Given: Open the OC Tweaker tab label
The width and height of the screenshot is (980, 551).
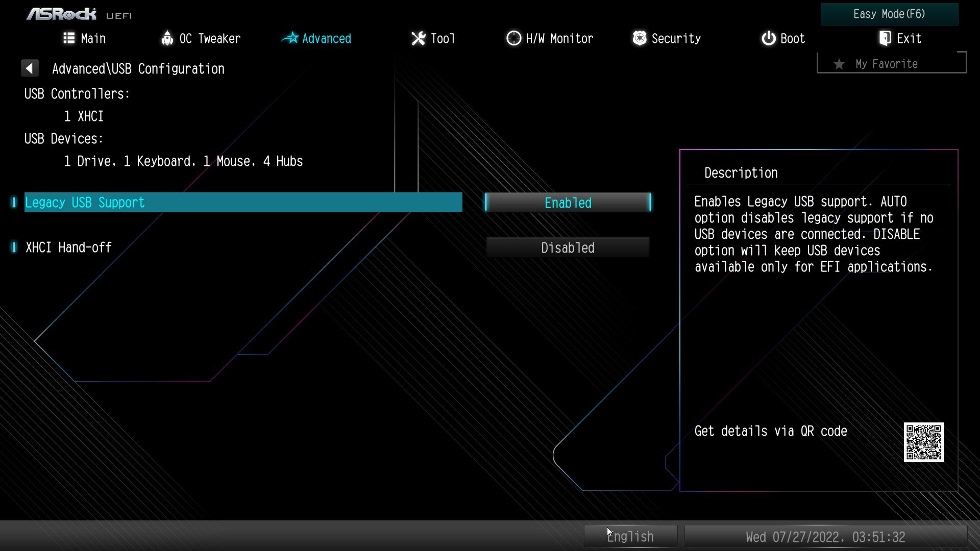Looking at the screenshot, I should 210,39.
